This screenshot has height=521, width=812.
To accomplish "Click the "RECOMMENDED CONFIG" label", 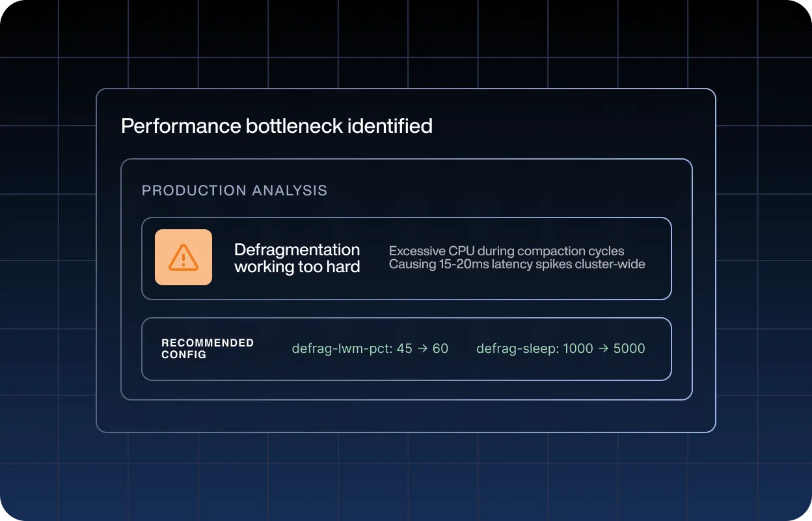I will click(x=208, y=348).
